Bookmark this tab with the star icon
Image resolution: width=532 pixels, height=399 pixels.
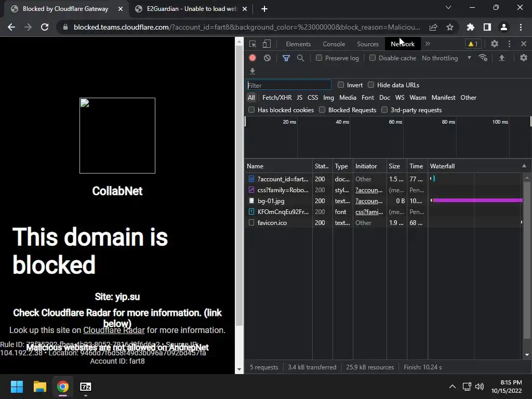click(449, 27)
